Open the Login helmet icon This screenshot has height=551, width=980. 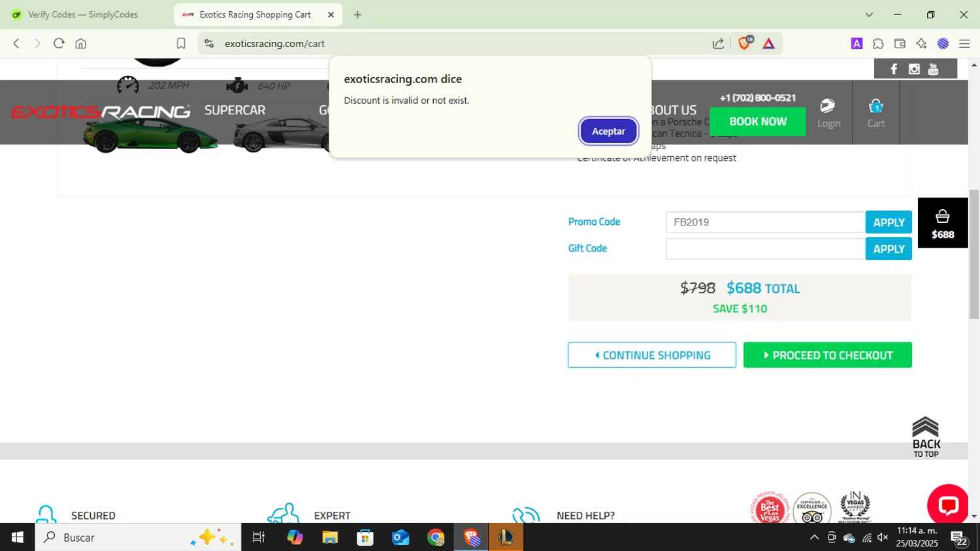pyautogui.click(x=828, y=113)
